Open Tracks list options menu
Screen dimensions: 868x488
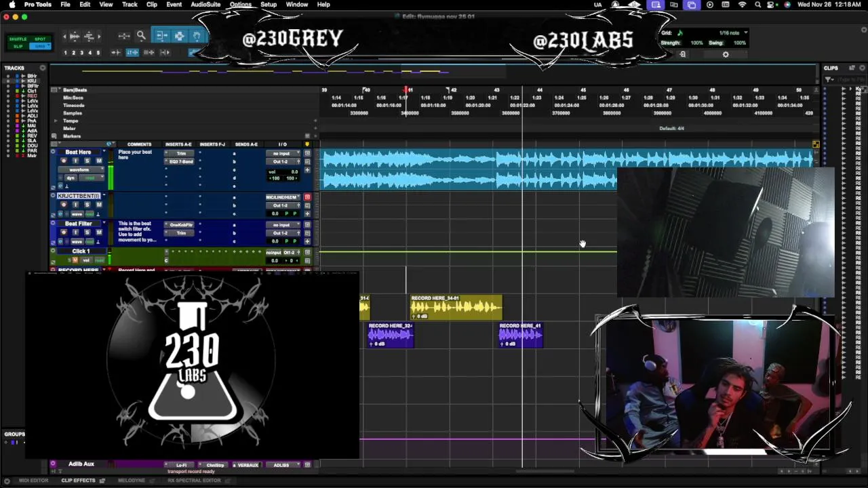[43, 68]
